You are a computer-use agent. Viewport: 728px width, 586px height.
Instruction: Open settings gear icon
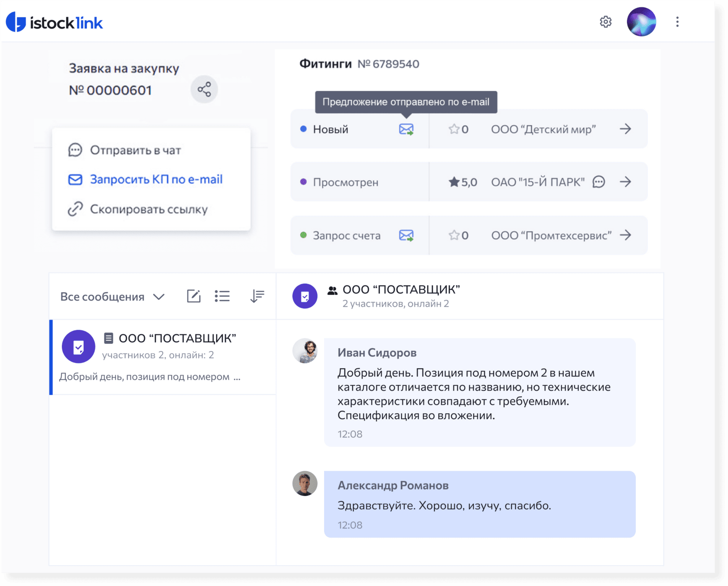[x=605, y=22]
